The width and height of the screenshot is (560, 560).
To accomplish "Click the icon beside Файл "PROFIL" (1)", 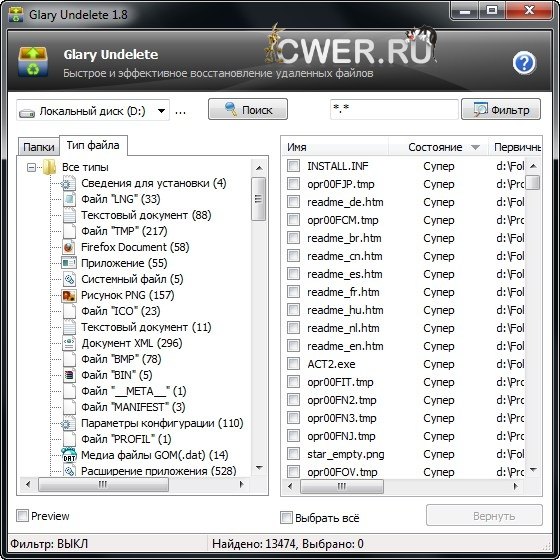I will [x=69, y=439].
